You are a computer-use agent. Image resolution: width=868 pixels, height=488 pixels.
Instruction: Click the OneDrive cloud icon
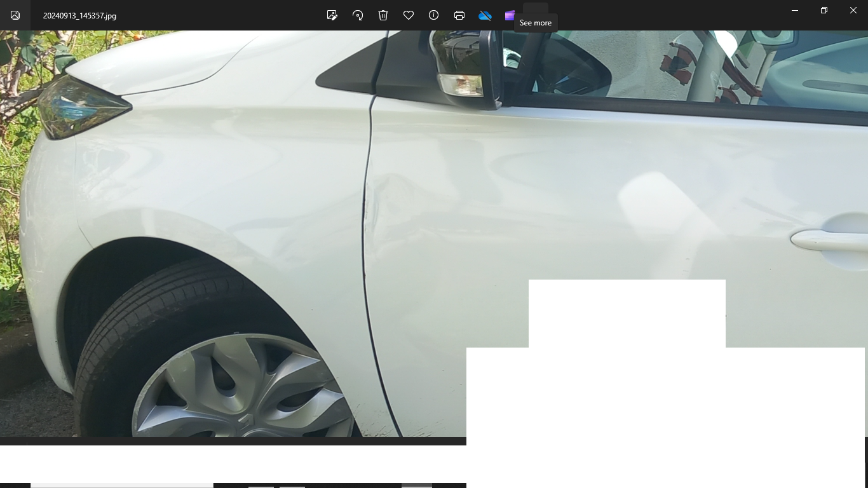(x=485, y=15)
